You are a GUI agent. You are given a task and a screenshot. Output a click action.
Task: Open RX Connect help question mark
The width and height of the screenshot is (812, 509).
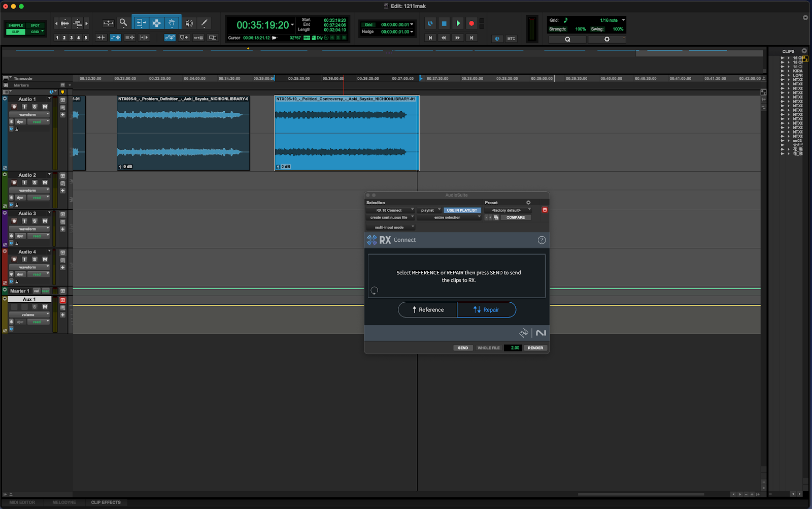pos(542,240)
